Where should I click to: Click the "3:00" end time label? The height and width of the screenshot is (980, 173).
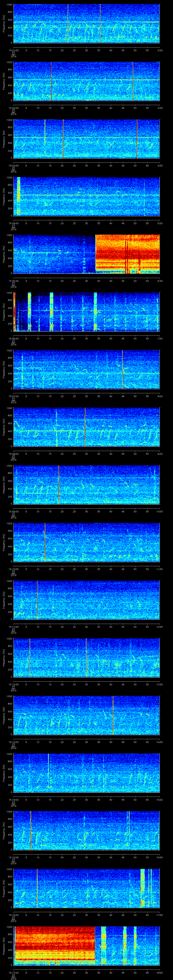click(x=160, y=108)
